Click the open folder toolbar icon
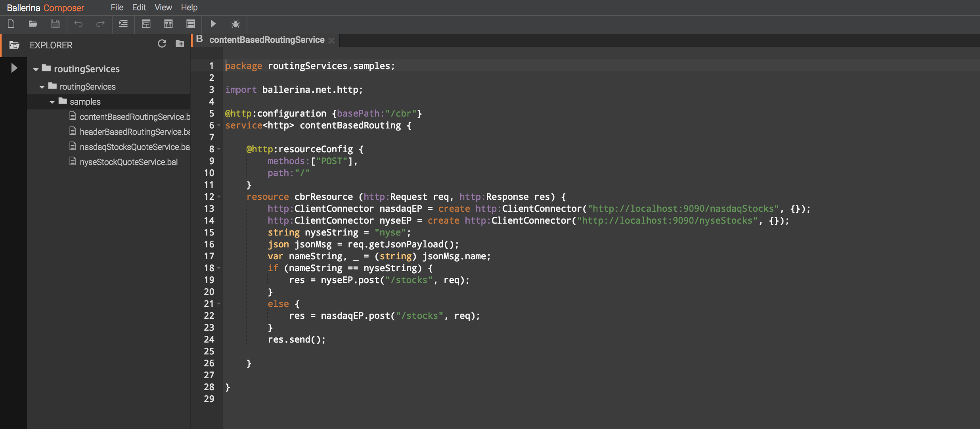 pos(33,24)
